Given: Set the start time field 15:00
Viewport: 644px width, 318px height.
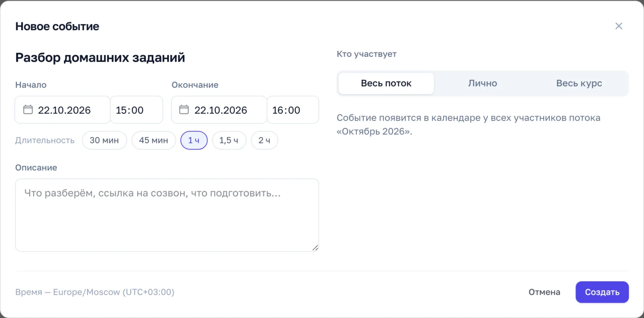Looking at the screenshot, I should pos(136,110).
